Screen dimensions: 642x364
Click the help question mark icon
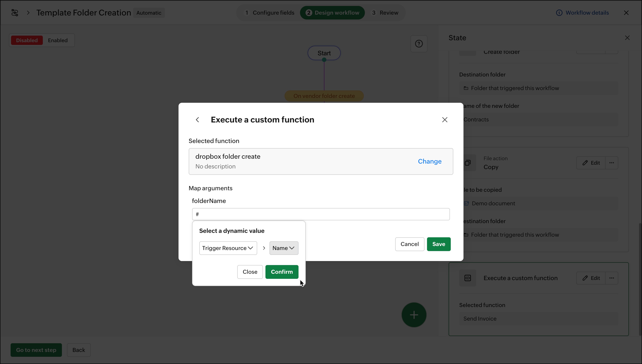point(419,44)
